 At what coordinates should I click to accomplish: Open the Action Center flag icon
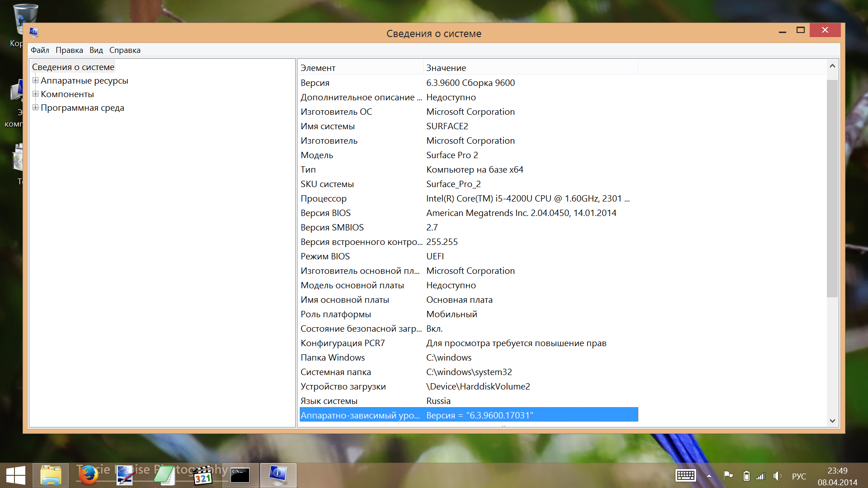(728, 476)
